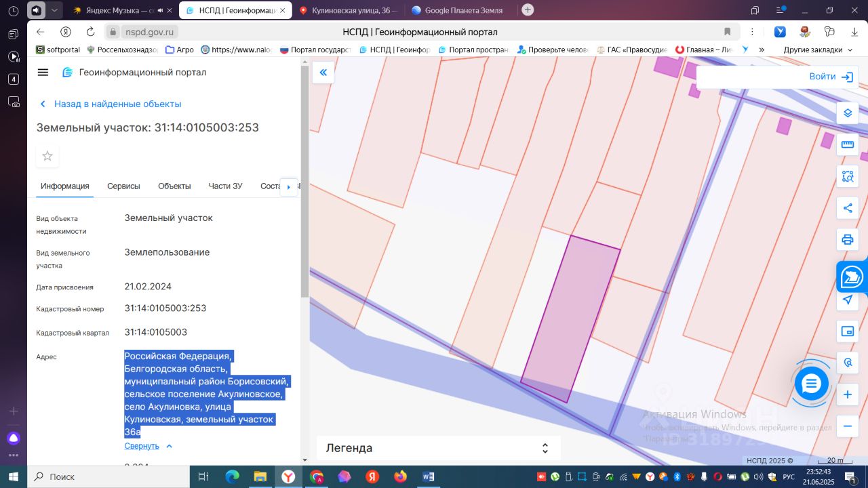Screen dimensions: 868x488
Task: Click the date value 21.02.2024
Action: [x=148, y=287]
